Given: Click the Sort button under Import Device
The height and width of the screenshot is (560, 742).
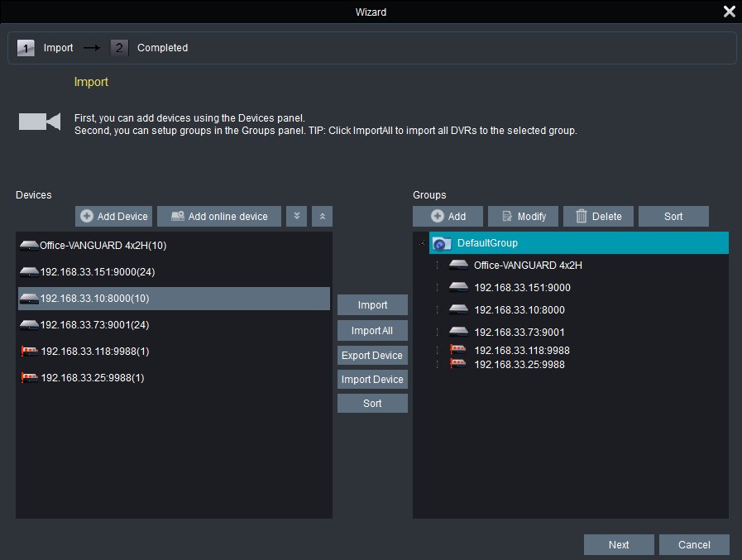Looking at the screenshot, I should point(372,403).
